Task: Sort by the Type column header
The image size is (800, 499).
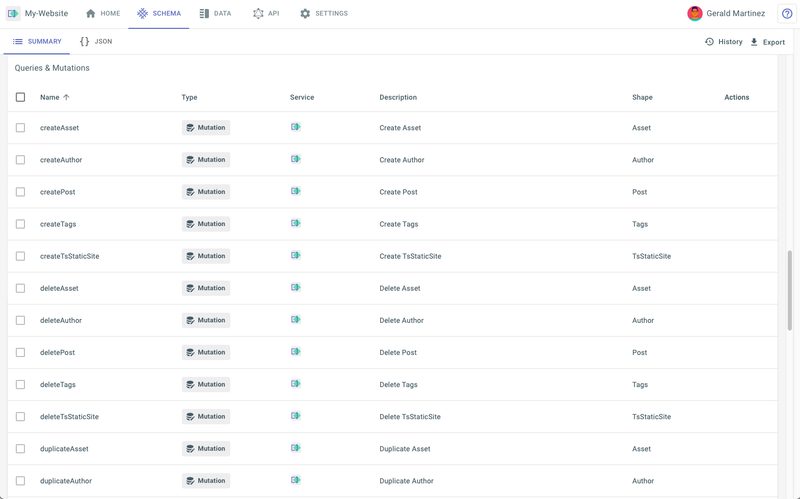Action: click(189, 97)
